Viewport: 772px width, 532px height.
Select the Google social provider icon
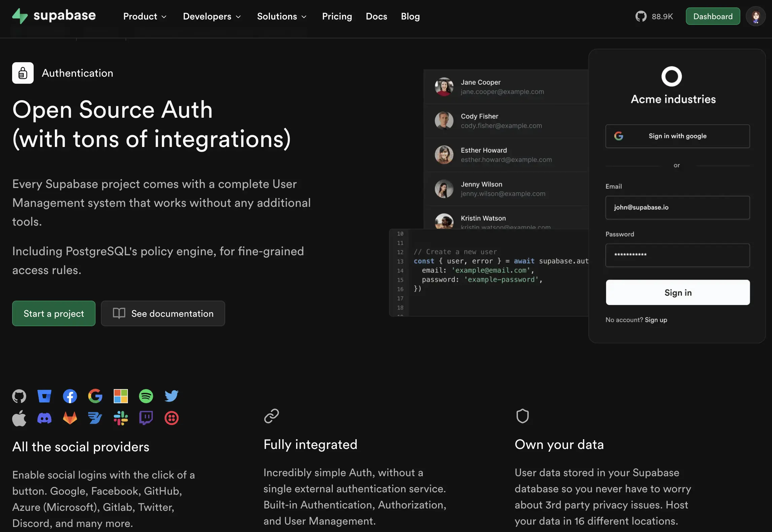(x=95, y=396)
